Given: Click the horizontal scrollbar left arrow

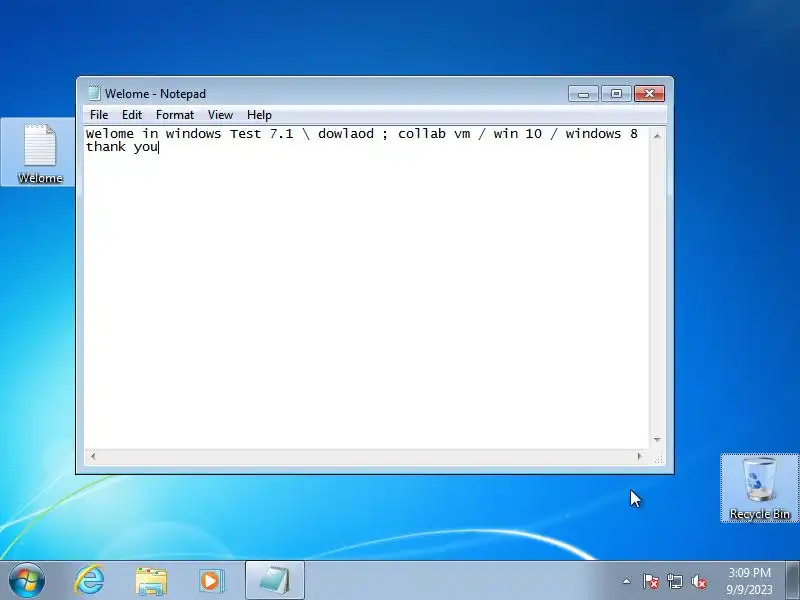Looking at the screenshot, I should [92, 456].
